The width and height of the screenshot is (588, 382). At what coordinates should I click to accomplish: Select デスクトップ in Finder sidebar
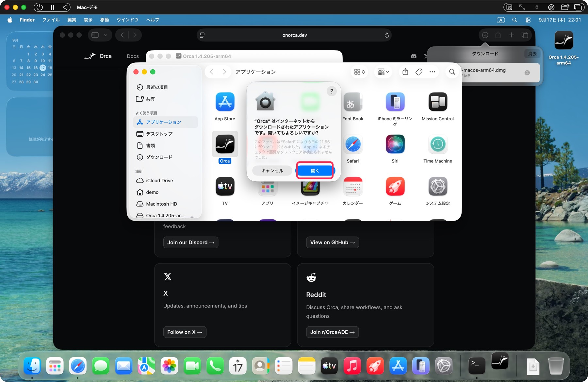click(166, 134)
